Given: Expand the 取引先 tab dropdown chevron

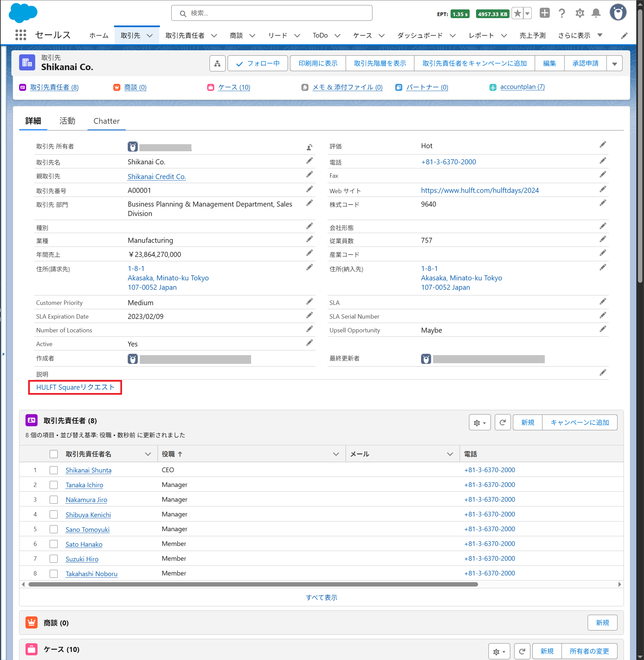Looking at the screenshot, I should [150, 36].
